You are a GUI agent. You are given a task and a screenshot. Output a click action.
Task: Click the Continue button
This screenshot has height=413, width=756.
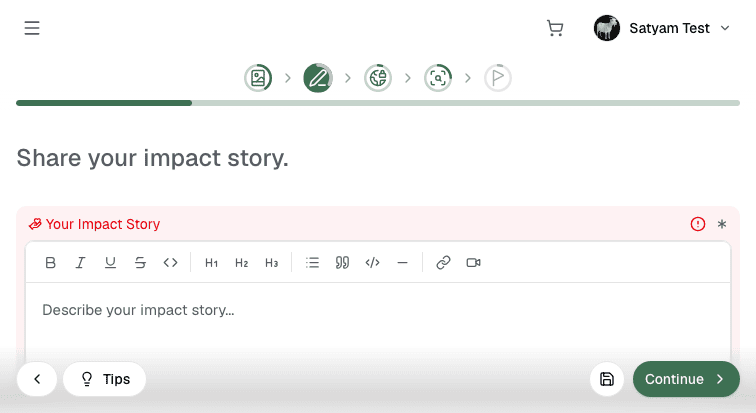[686, 379]
